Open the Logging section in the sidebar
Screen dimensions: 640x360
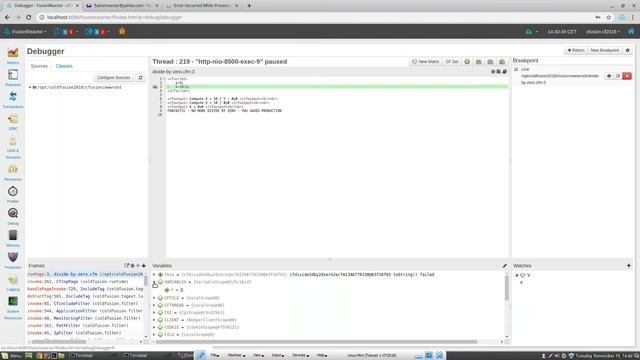13,282
